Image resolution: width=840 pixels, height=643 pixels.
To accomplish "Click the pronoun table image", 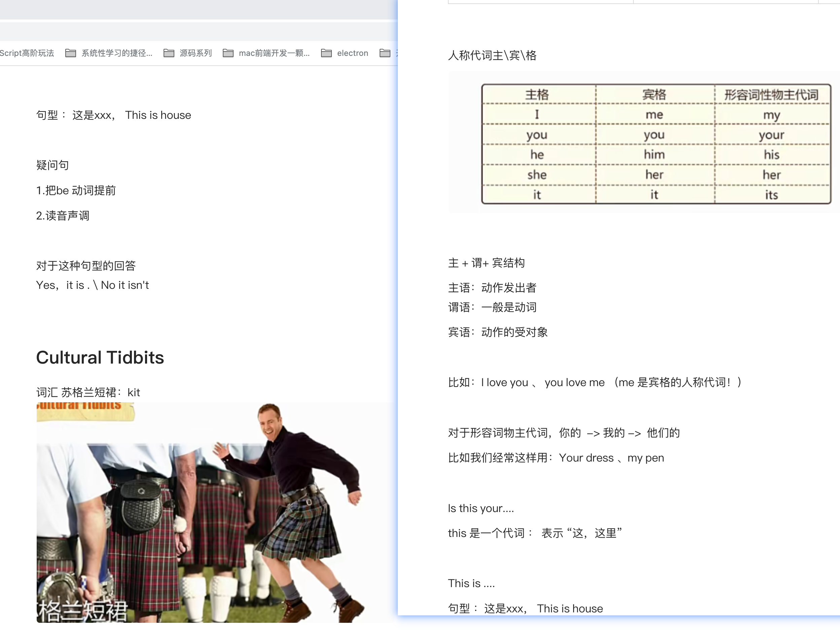I will [656, 143].
